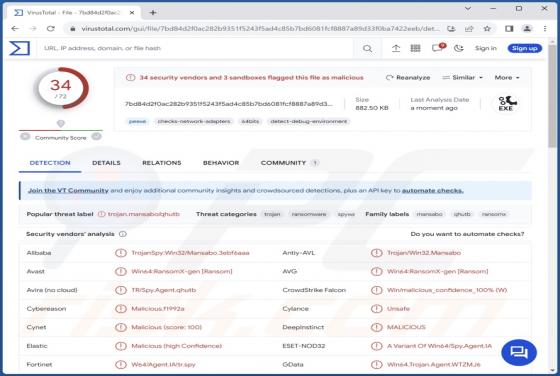Click the detect-debug-environment tag
The height and width of the screenshot is (376, 560).
pos(309,121)
